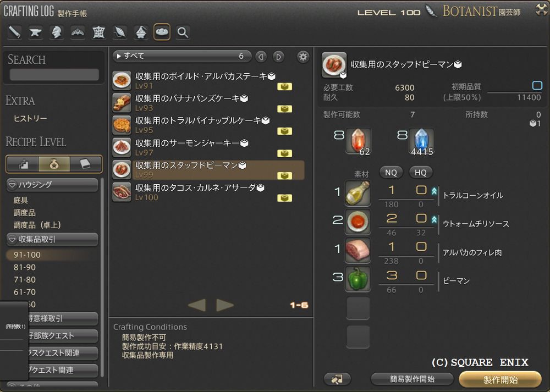Image resolution: width=550 pixels, height=392 pixels.
Task: Click collectable icon on Lv91 recipe row
Action: click(284, 86)
